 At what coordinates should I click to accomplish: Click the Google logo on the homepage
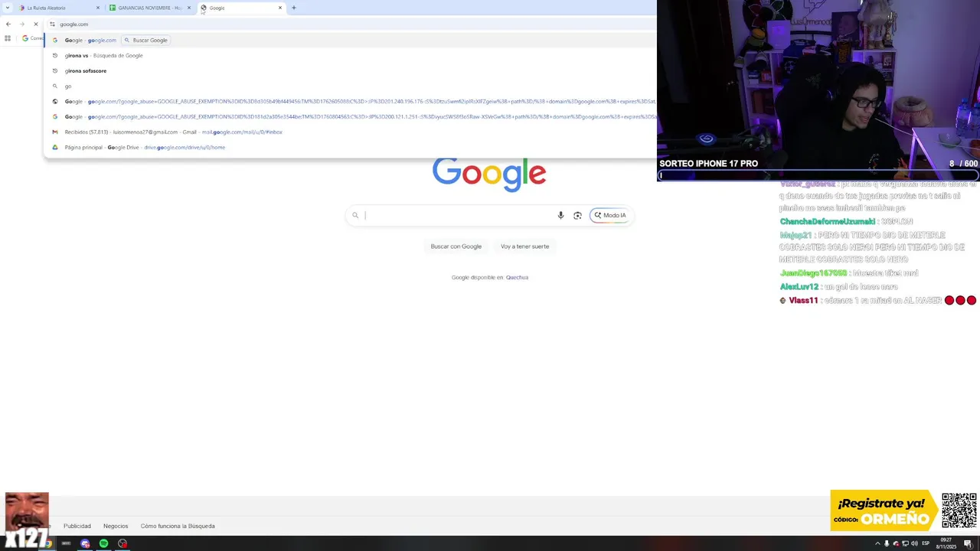489,174
